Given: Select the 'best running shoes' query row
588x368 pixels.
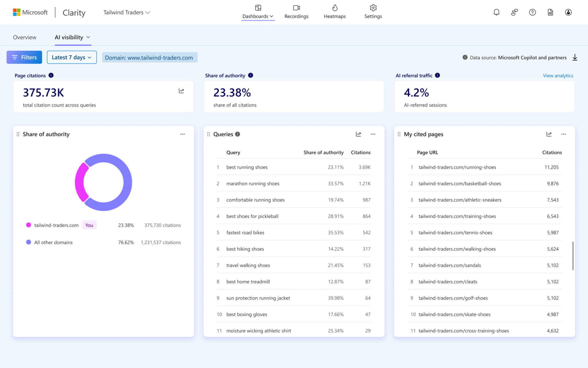Looking at the screenshot, I should (x=294, y=167).
